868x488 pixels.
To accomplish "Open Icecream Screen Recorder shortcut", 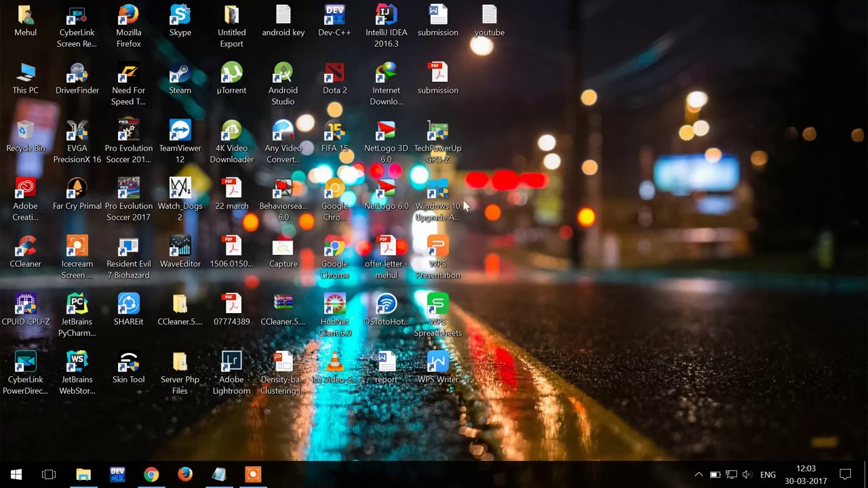I will (77, 258).
